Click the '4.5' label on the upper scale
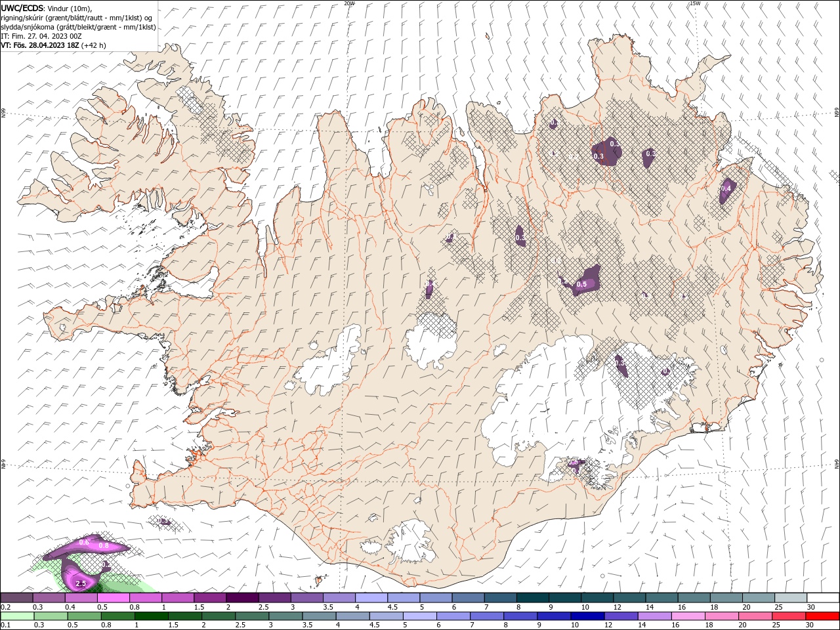This screenshot has height=630, width=840. click(392, 607)
